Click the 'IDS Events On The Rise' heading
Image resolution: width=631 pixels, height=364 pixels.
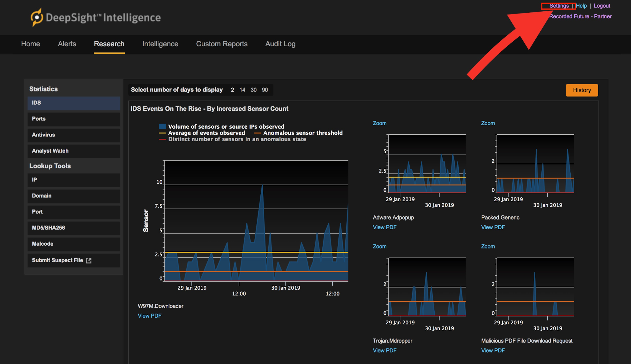coord(209,109)
